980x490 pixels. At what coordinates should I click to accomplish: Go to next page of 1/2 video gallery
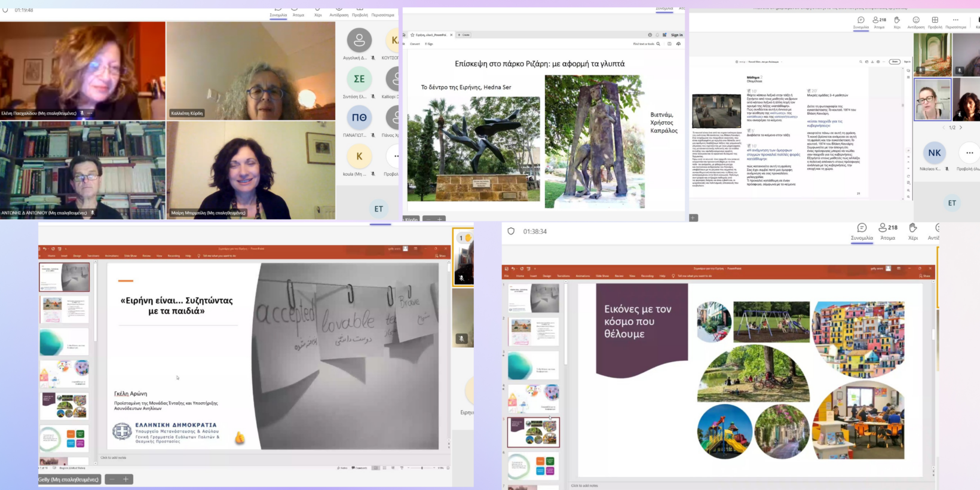961,127
